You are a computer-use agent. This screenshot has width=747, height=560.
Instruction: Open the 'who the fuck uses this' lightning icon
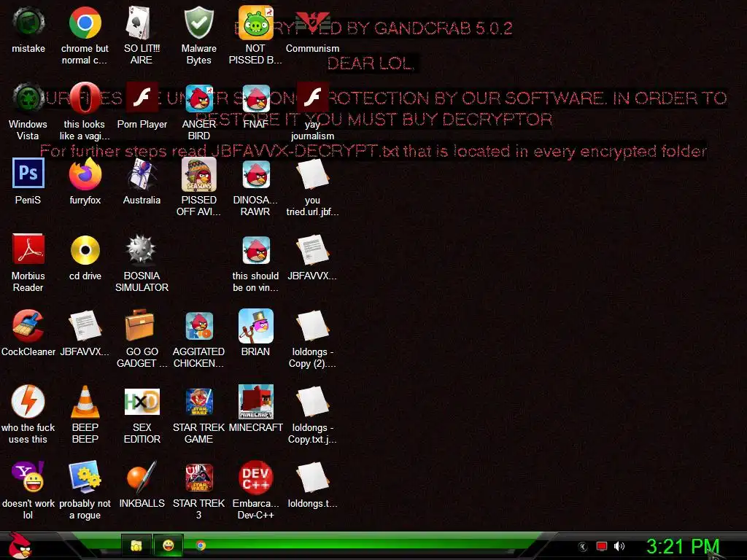(28, 402)
